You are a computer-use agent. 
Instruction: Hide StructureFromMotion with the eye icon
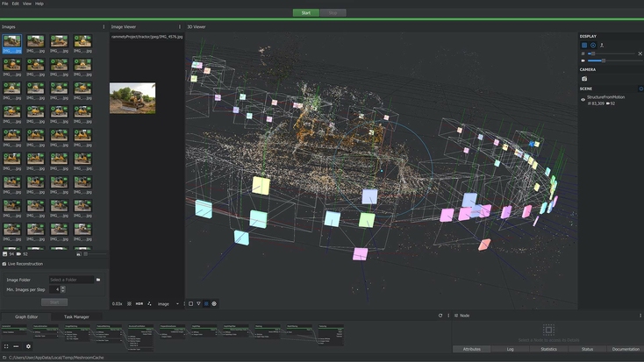tap(583, 99)
